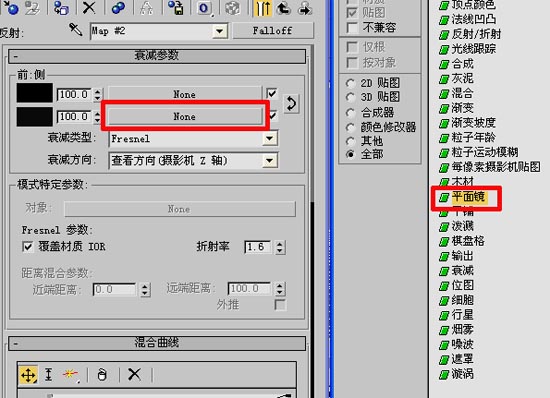Click the Reset Curves X icon in the curve toolbar
This screenshot has width=550, height=398.
[134, 375]
